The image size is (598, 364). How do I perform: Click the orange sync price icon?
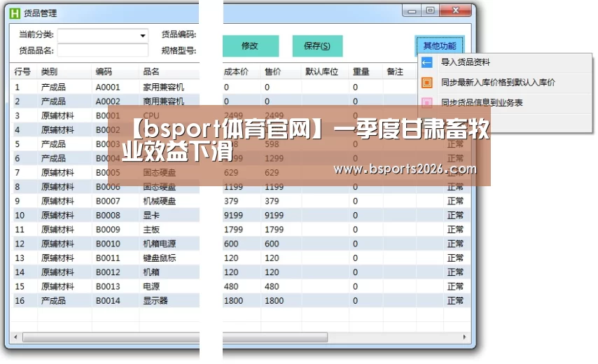tap(426, 83)
